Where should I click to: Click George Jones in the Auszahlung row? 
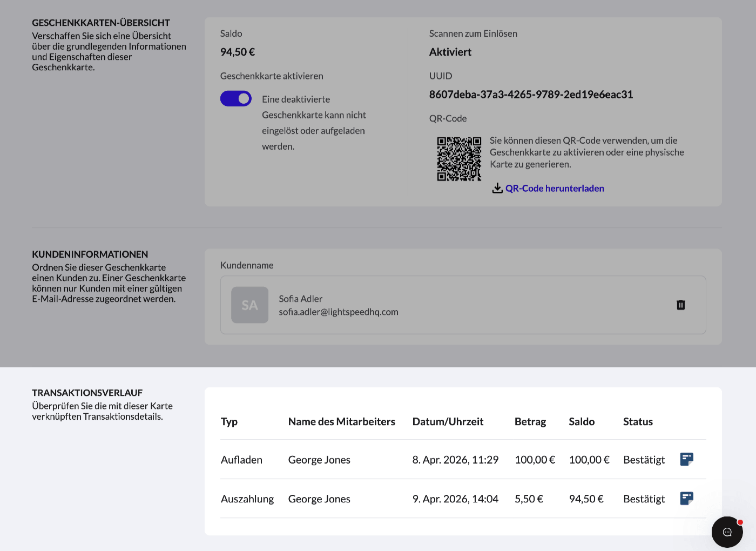(x=319, y=499)
